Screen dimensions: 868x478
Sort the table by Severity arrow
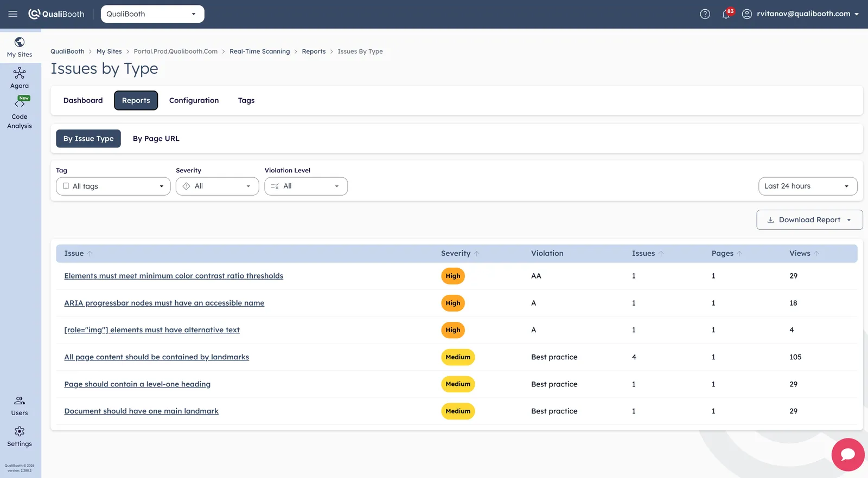pos(477,254)
